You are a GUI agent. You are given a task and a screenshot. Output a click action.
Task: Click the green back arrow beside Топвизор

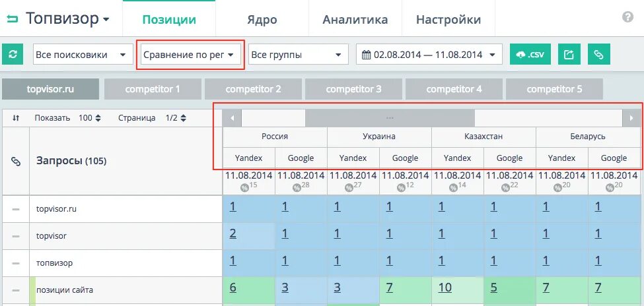coord(13,19)
